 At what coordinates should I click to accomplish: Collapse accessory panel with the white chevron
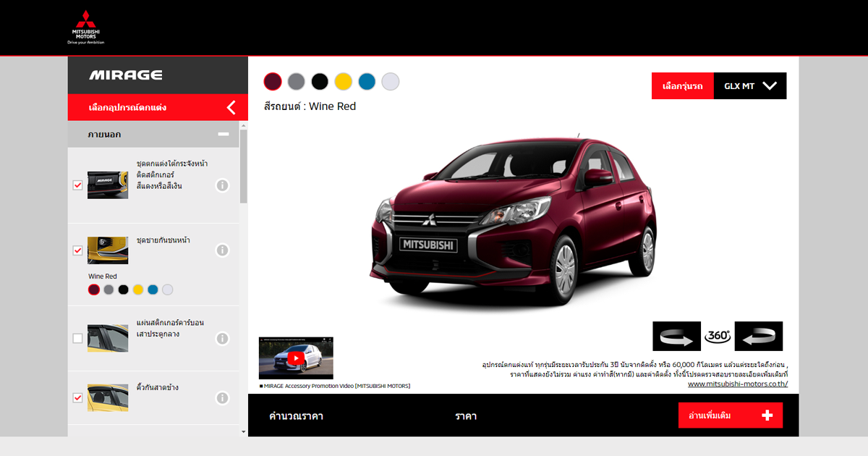pos(231,108)
